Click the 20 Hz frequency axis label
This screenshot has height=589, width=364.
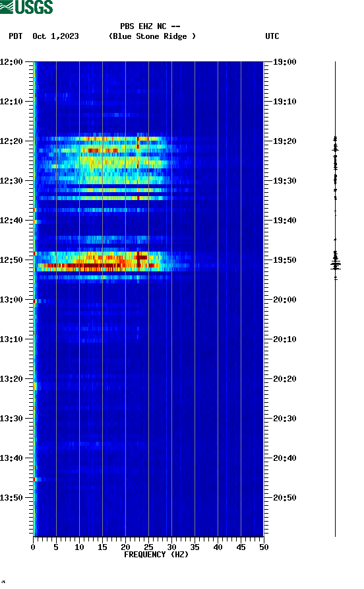point(125,547)
